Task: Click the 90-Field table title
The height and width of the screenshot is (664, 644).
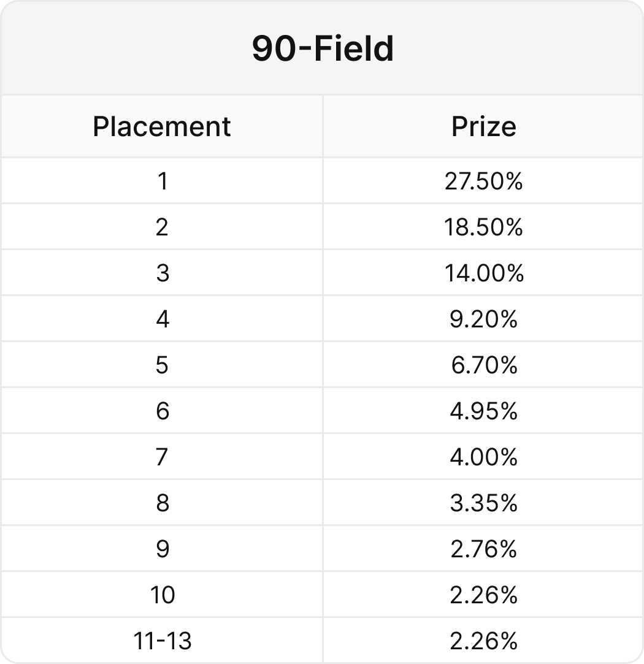Action: 323,48
